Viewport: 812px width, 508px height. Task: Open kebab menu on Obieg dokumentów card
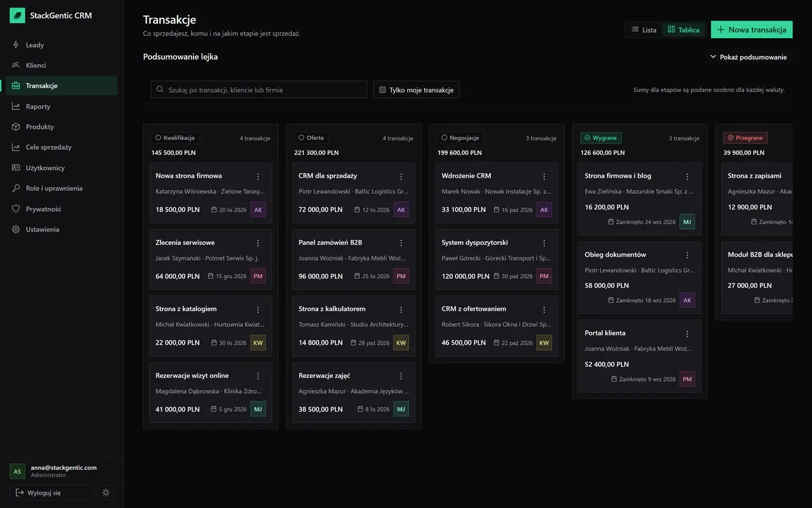687,255
